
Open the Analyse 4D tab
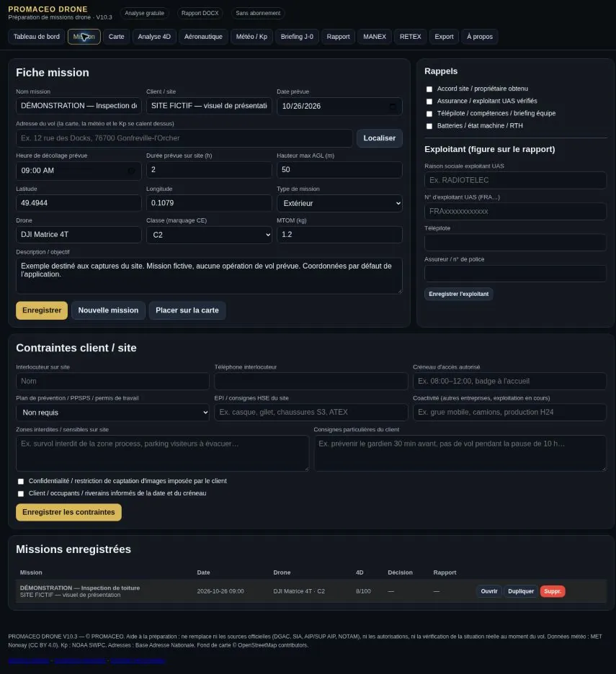click(154, 37)
